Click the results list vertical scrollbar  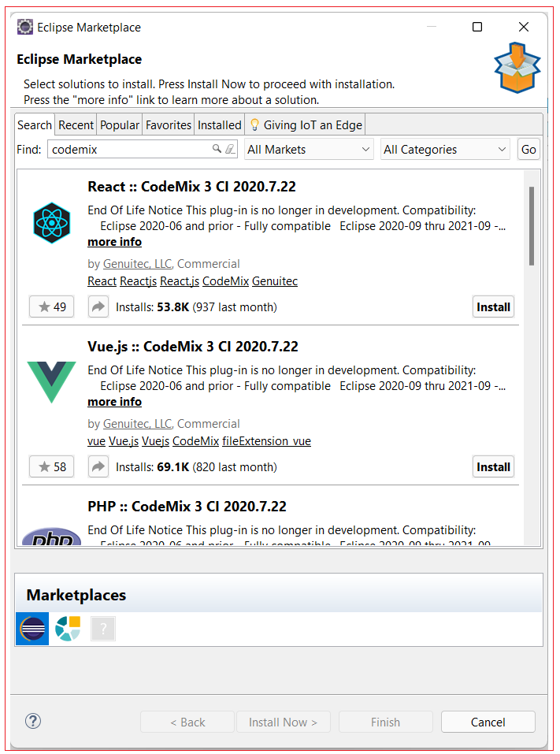pyautogui.click(x=532, y=226)
